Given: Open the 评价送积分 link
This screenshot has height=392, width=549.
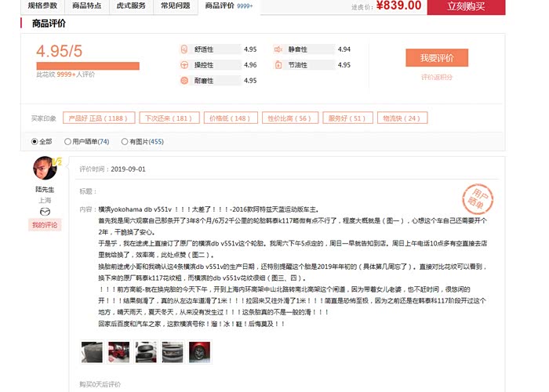Looking at the screenshot, I should [x=437, y=77].
